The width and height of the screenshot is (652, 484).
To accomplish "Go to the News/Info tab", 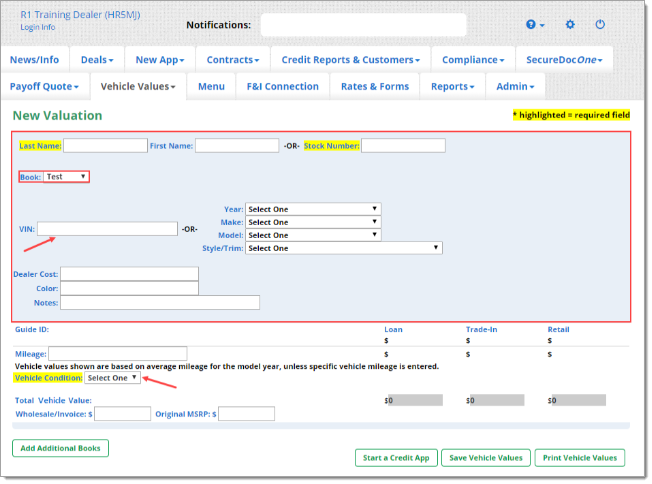I will 35,60.
